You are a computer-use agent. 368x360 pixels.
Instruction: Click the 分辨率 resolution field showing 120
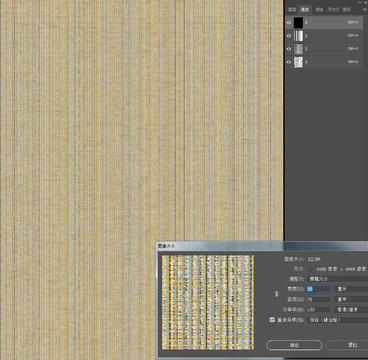(x=319, y=310)
